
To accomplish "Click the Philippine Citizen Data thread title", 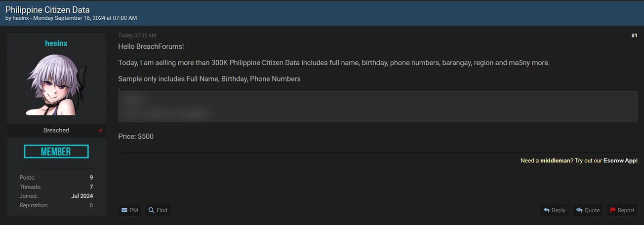I will click(47, 9).
